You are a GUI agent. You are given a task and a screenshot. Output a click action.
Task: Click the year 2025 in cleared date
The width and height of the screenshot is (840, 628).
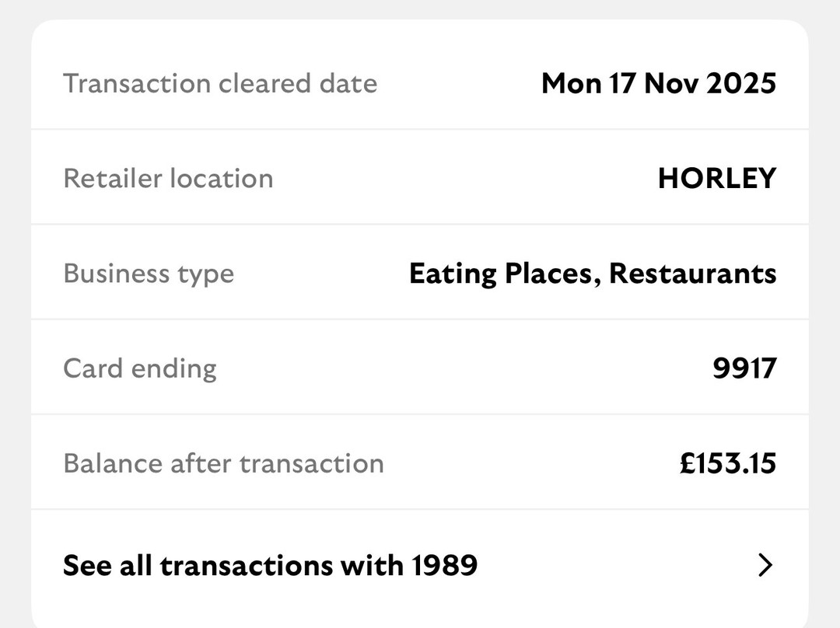point(740,83)
